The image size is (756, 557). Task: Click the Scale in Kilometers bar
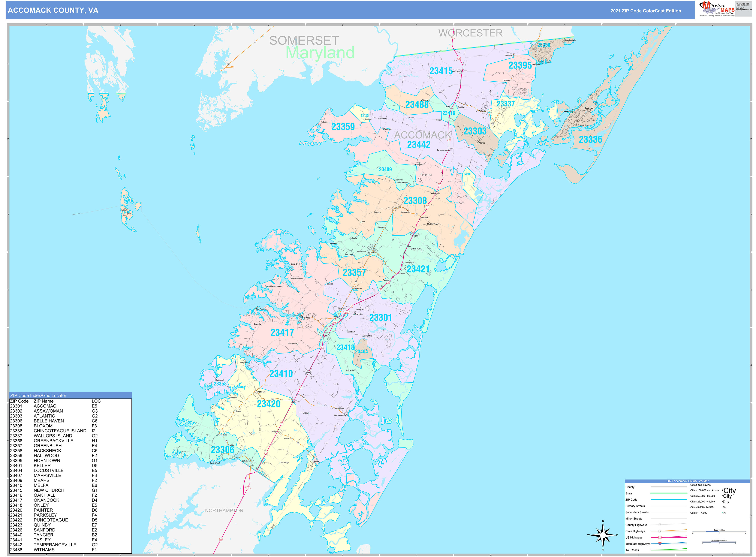[719, 542]
